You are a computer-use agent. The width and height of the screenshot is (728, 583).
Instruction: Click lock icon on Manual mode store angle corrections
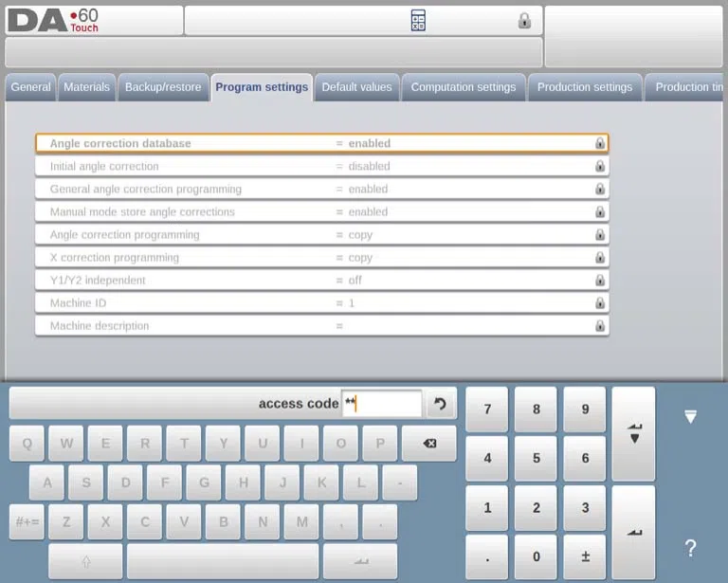coord(600,211)
